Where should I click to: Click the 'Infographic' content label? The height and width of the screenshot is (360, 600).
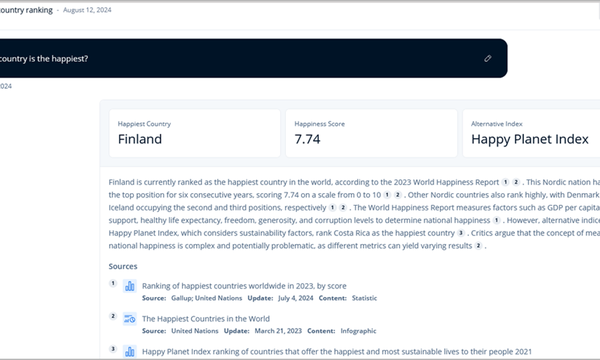[x=358, y=331]
